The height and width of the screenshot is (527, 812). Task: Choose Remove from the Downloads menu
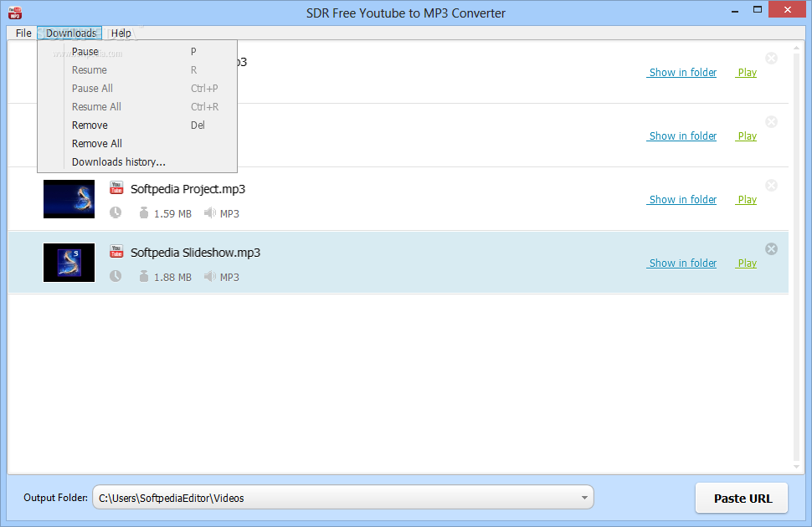point(137,125)
